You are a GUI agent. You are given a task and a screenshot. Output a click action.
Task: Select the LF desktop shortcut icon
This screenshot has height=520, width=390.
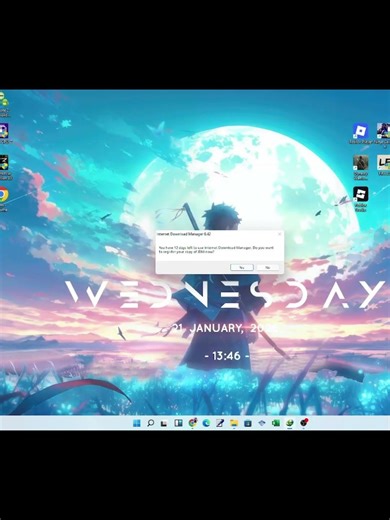383,165
